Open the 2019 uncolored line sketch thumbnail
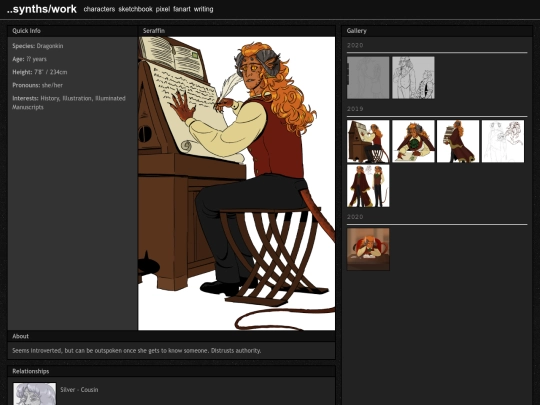This screenshot has height=405, width=540. [x=503, y=141]
